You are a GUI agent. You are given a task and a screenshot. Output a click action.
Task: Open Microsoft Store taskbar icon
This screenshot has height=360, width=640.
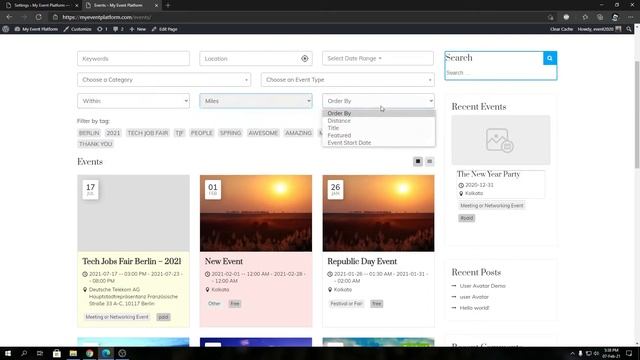click(x=57, y=353)
